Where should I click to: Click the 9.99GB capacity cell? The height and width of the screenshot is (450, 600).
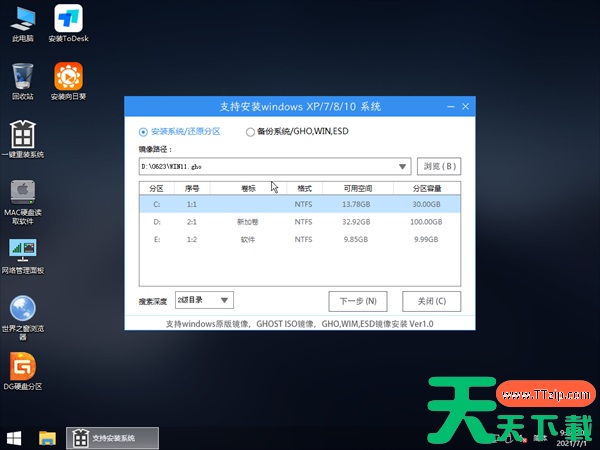click(426, 240)
